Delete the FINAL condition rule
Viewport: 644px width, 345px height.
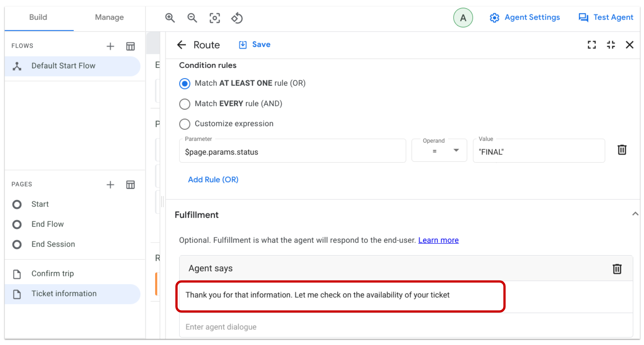point(622,149)
